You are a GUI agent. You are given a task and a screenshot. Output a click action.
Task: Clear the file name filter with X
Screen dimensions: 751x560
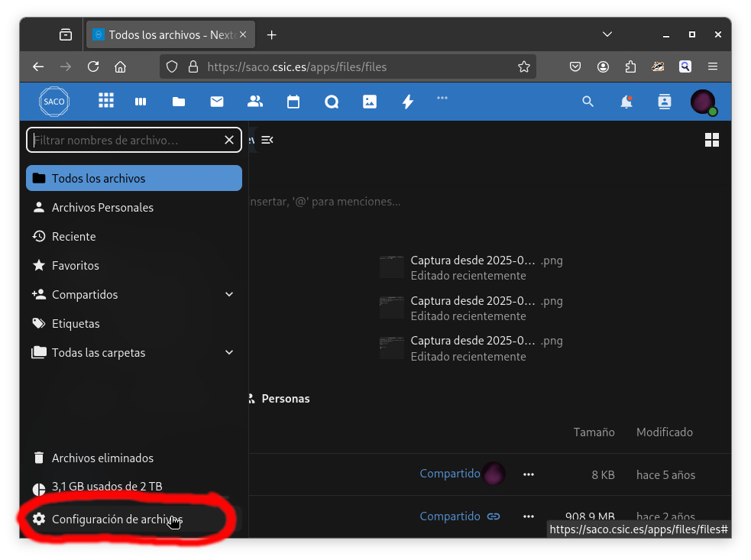pyautogui.click(x=229, y=141)
